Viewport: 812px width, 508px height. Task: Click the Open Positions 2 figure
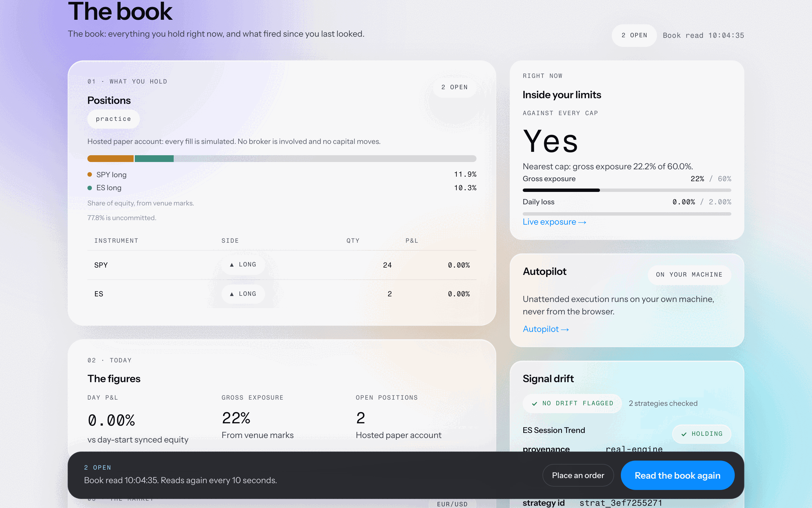coord(360,418)
